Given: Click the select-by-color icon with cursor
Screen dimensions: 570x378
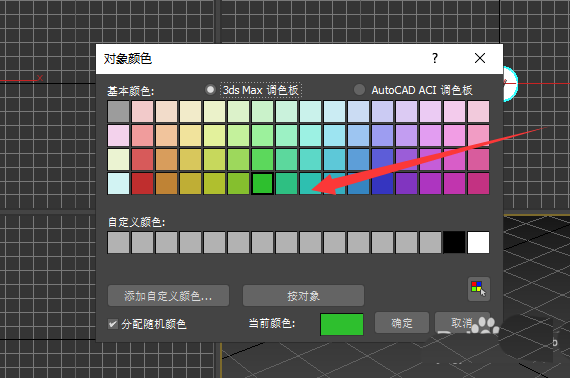Looking at the screenshot, I should click(x=479, y=289).
